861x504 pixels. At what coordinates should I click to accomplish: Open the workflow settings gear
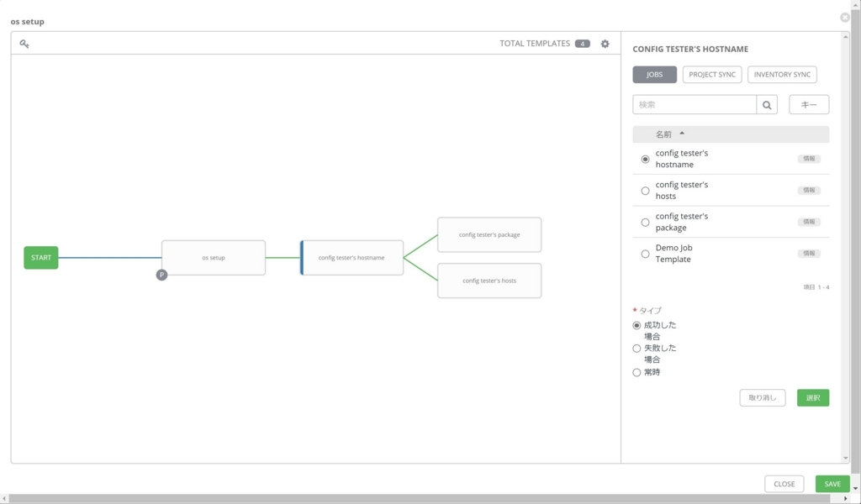[x=605, y=44]
